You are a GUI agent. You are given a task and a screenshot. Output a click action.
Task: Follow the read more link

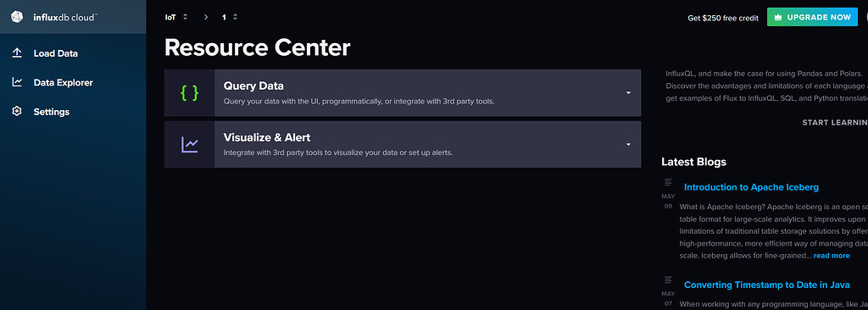(x=832, y=256)
